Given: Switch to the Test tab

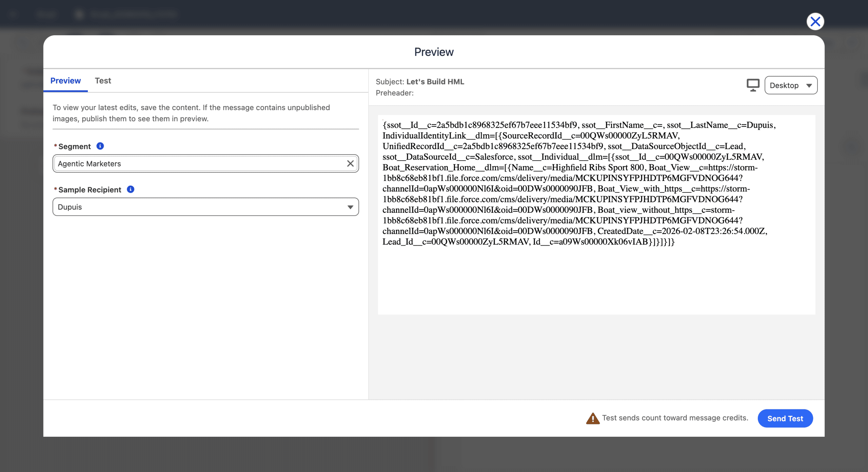Looking at the screenshot, I should (x=103, y=81).
